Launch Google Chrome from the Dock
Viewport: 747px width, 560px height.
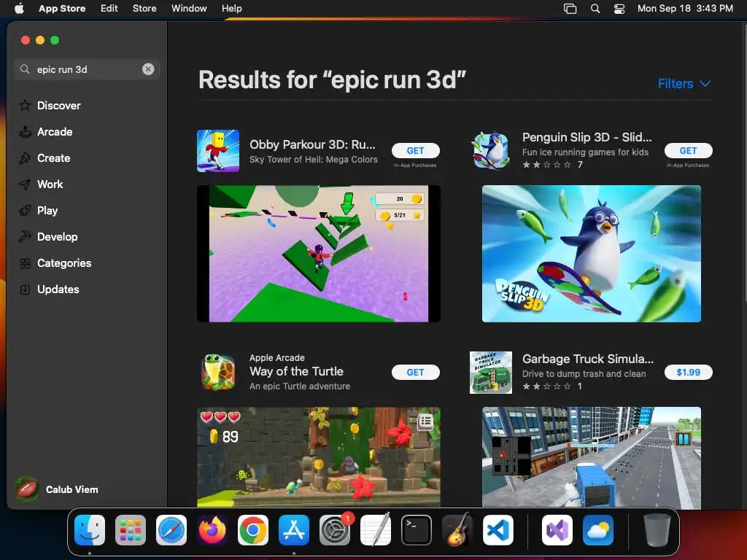(253, 530)
